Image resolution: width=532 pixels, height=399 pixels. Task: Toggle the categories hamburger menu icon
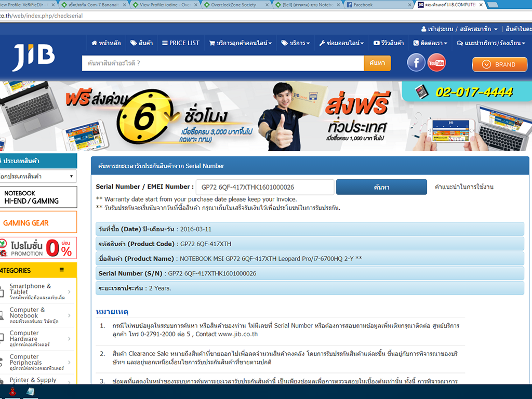click(x=62, y=270)
